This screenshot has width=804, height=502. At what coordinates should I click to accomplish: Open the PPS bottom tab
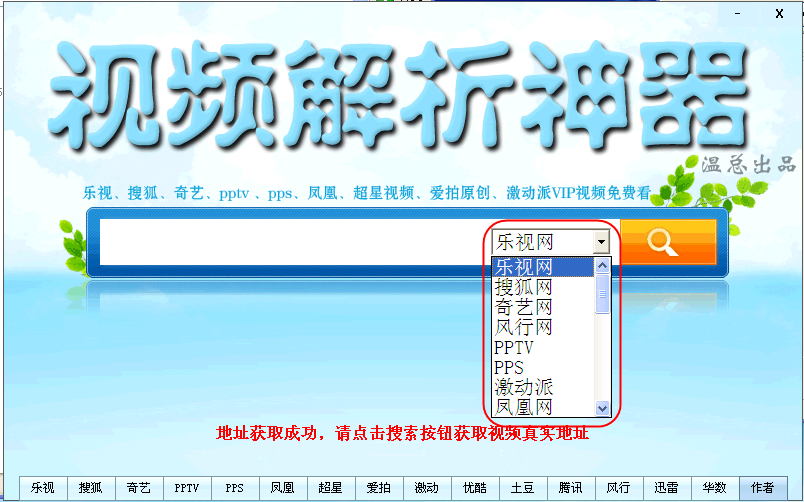pos(235,487)
